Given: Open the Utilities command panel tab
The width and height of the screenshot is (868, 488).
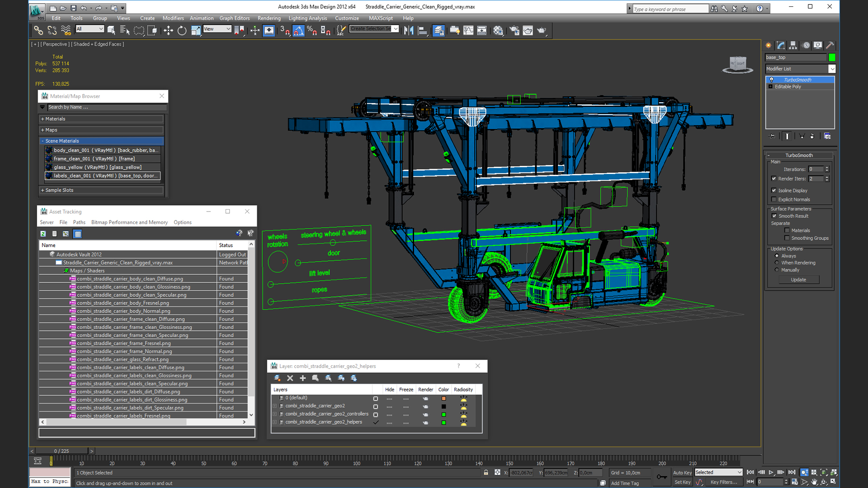Looking at the screenshot, I should tap(830, 45).
